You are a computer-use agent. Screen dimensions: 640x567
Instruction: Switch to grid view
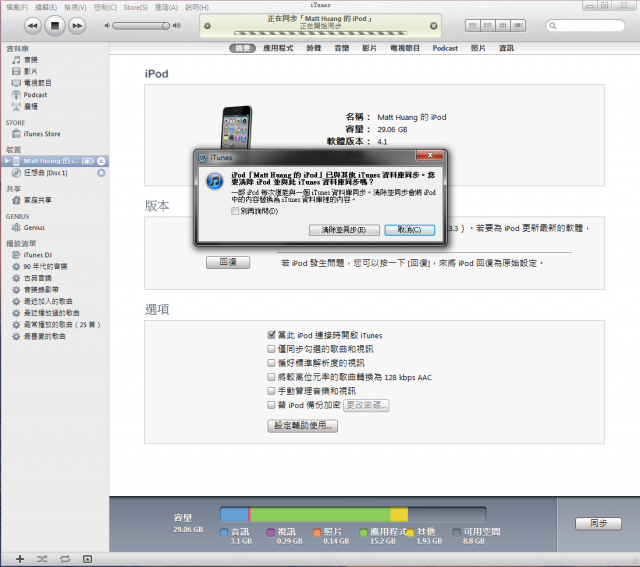point(503,26)
